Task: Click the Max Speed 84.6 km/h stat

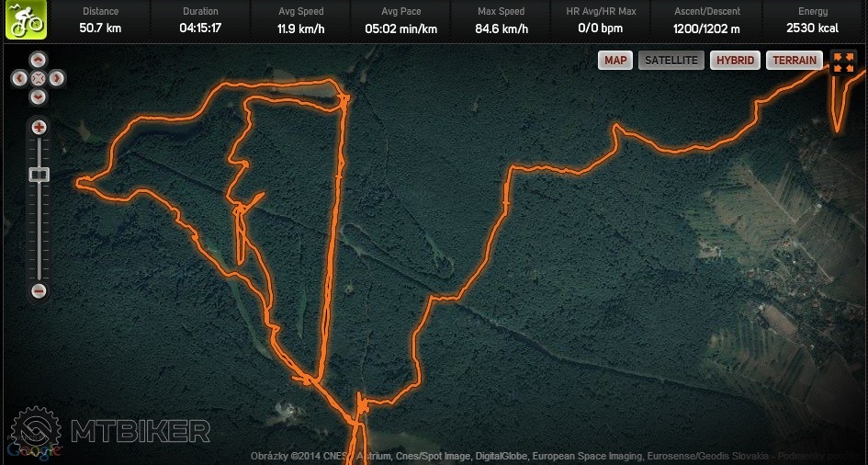Action: tap(501, 20)
